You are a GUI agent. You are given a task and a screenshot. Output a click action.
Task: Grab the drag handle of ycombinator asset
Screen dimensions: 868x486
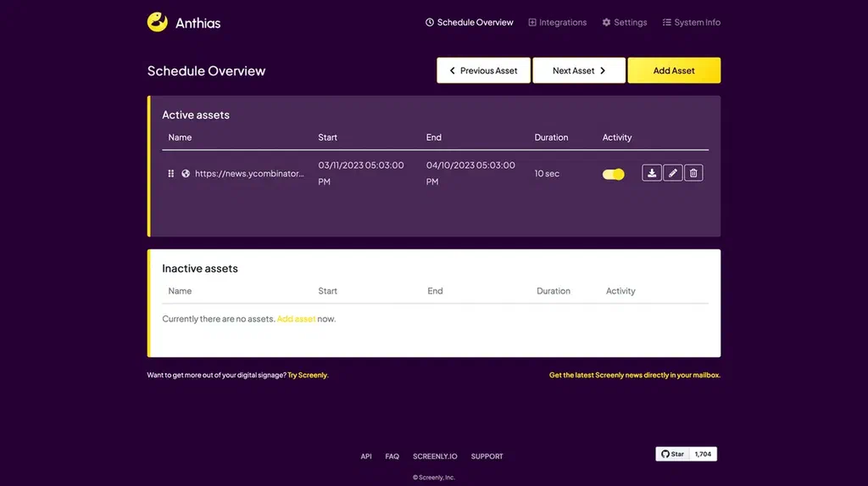click(x=170, y=174)
